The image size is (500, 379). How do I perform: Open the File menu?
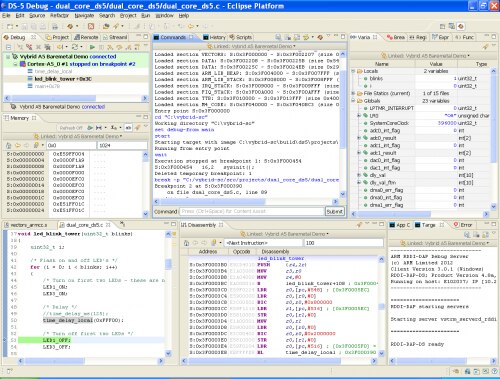6,16
